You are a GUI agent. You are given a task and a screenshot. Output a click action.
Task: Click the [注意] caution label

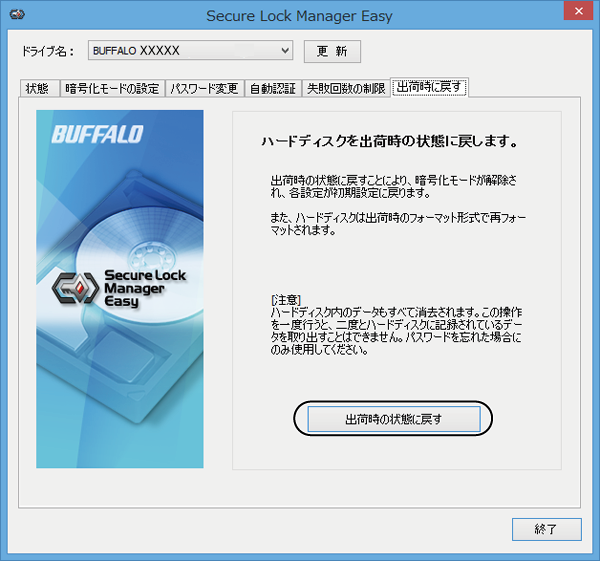click(x=285, y=299)
